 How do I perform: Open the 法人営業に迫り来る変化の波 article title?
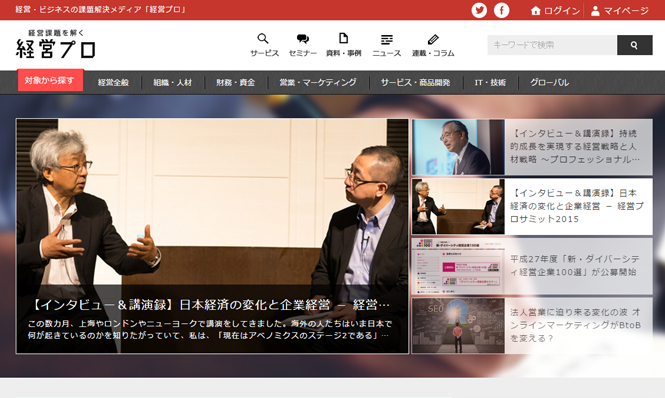click(x=576, y=325)
